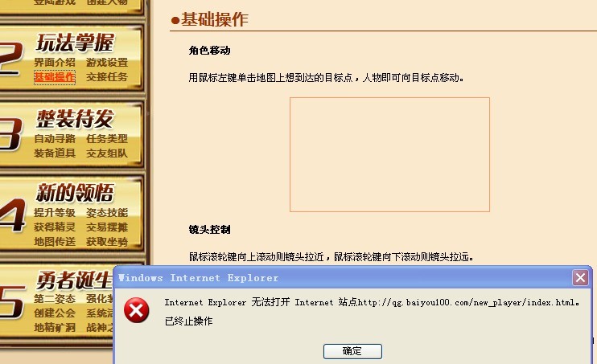Open the 交易摆摊 link
Screen dimensions: 597x364
tap(107, 227)
